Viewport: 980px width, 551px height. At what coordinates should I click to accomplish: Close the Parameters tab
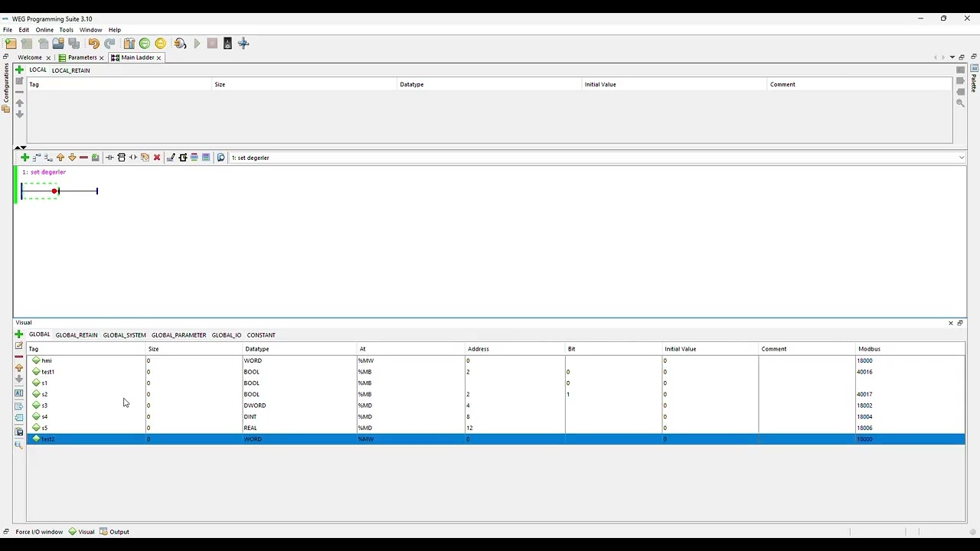coord(101,57)
